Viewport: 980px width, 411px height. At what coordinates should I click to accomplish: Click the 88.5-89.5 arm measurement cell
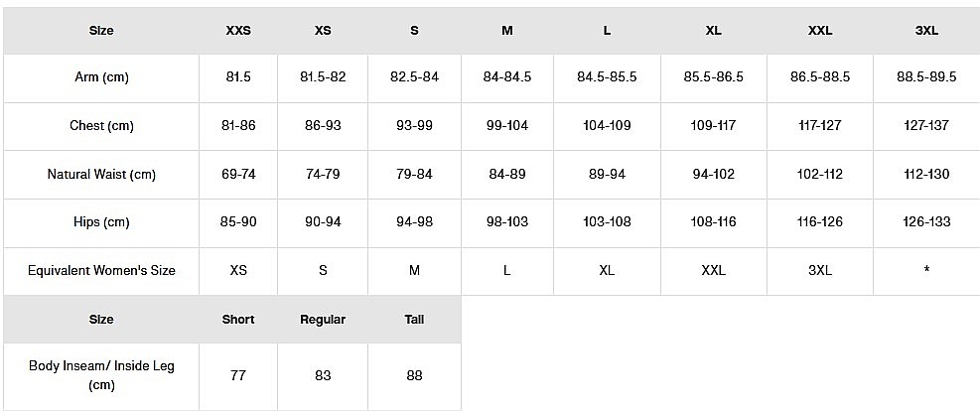pyautogui.click(x=926, y=77)
